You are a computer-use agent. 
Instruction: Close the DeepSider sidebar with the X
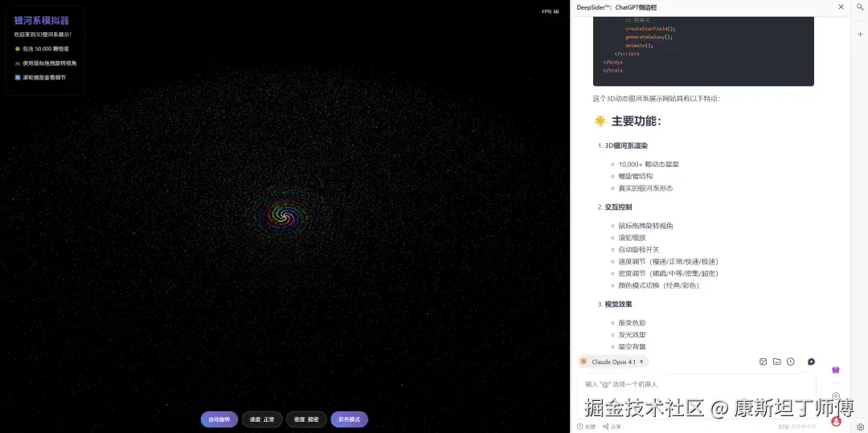point(841,7)
